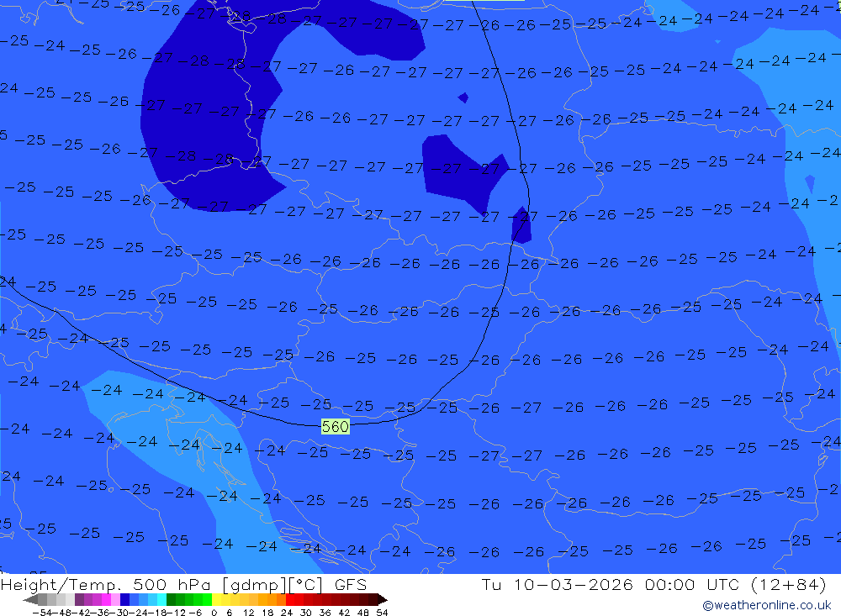
Task: Pick the cyan swatch at -18 in legend
Action: click(x=161, y=599)
